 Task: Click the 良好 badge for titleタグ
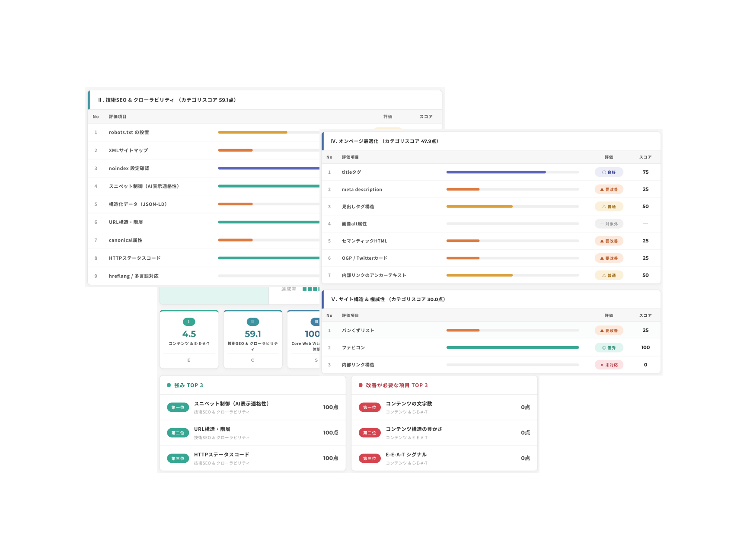[609, 172]
